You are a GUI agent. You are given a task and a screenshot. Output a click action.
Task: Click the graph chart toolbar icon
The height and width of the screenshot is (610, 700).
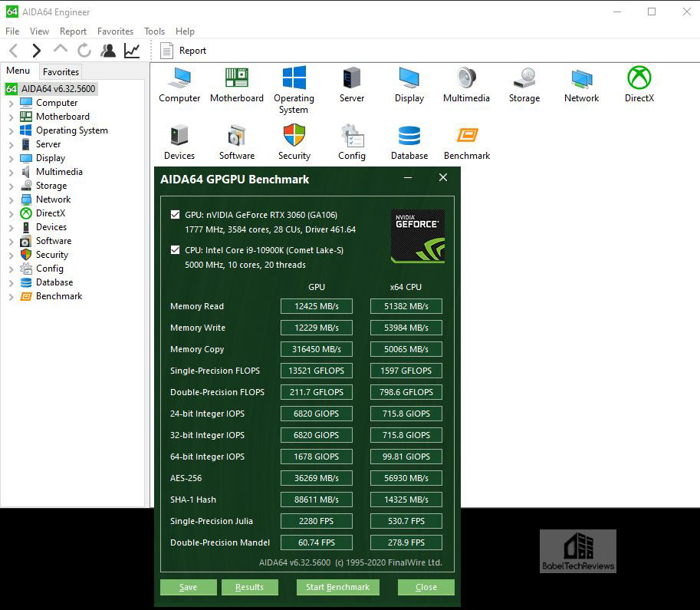(132, 51)
